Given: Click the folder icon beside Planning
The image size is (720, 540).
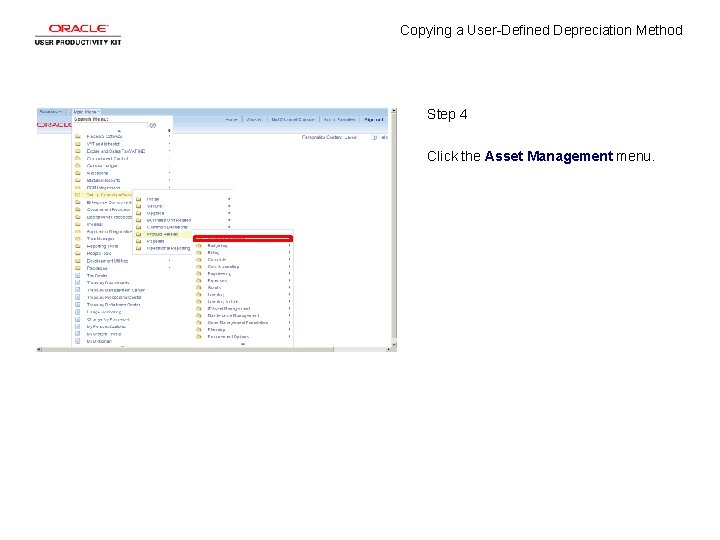Looking at the screenshot, I should click(x=199, y=330).
